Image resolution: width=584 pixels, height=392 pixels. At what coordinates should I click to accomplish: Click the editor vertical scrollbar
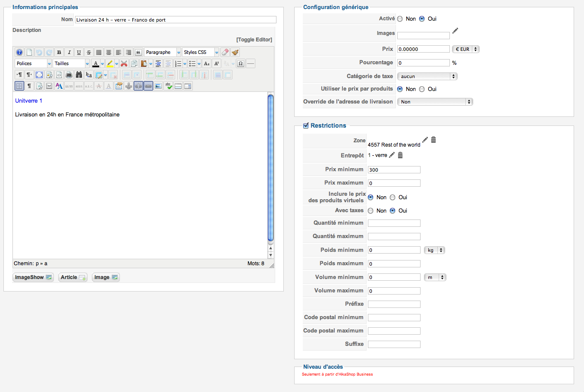271,167
